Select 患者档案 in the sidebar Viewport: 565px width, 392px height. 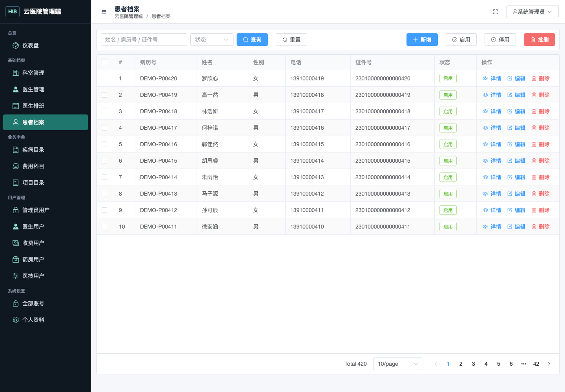(x=46, y=122)
